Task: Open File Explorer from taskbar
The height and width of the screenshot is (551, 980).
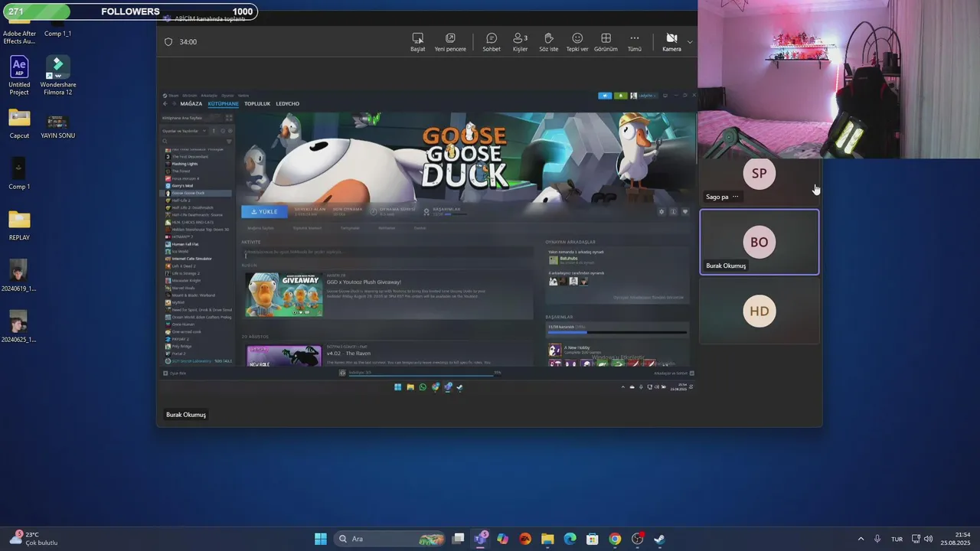Action: pyautogui.click(x=547, y=539)
